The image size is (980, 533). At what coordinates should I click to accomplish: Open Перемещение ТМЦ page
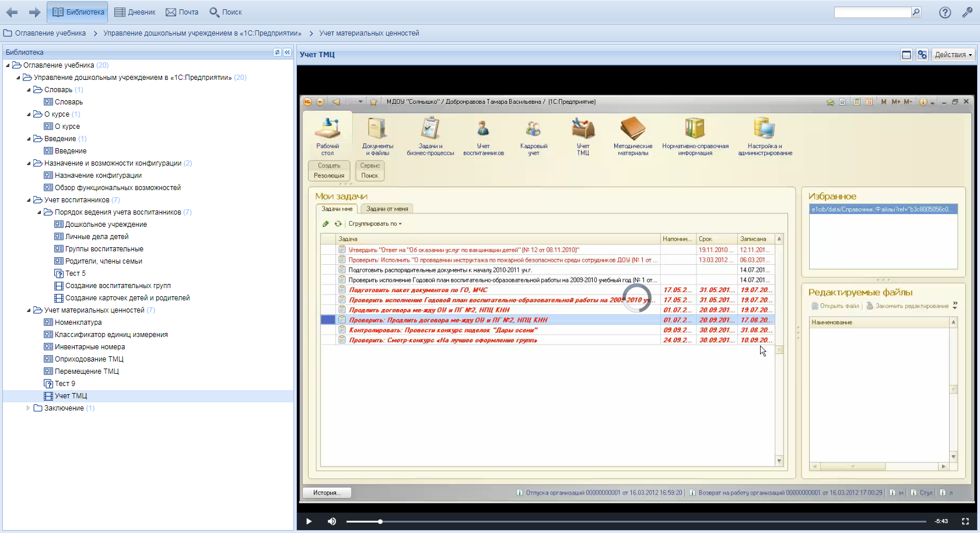[87, 371]
